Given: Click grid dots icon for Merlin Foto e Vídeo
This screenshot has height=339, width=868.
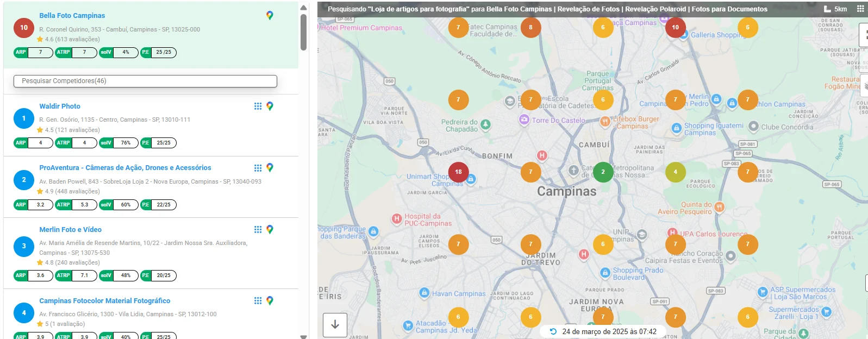Looking at the screenshot, I should (258, 230).
